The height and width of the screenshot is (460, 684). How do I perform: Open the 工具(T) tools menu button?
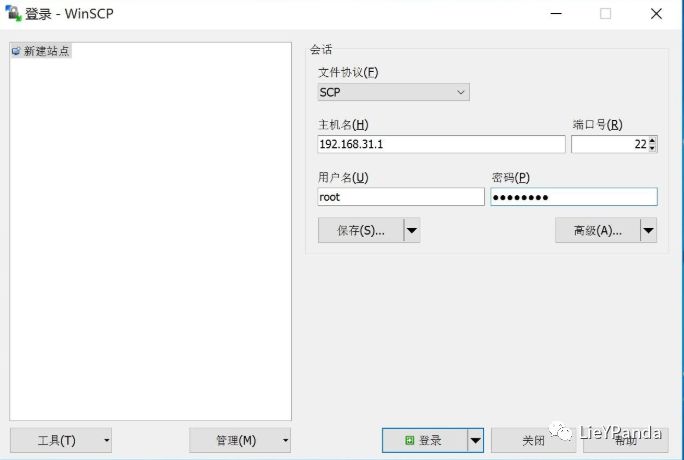point(61,440)
